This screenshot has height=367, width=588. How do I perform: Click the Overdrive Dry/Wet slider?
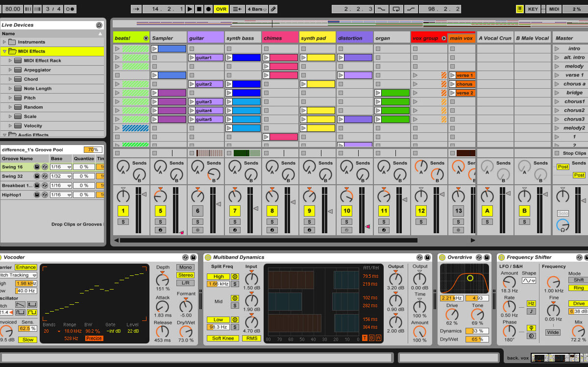(x=477, y=339)
